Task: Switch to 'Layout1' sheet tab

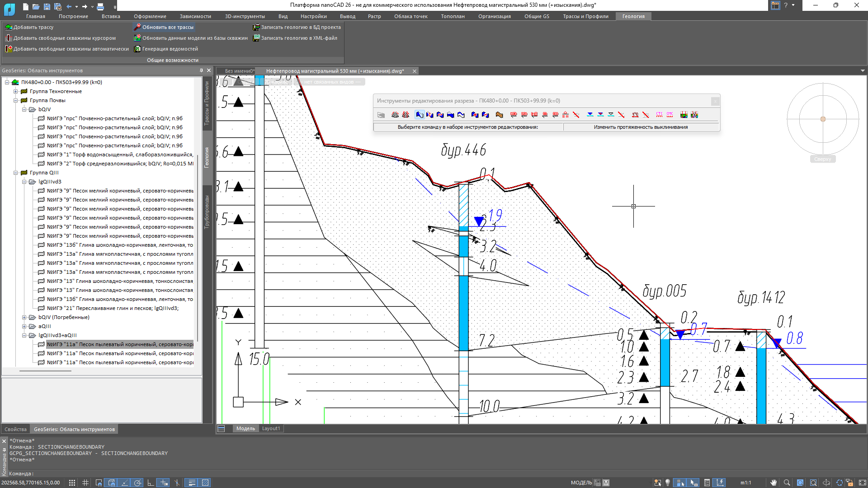Action: [x=271, y=428]
